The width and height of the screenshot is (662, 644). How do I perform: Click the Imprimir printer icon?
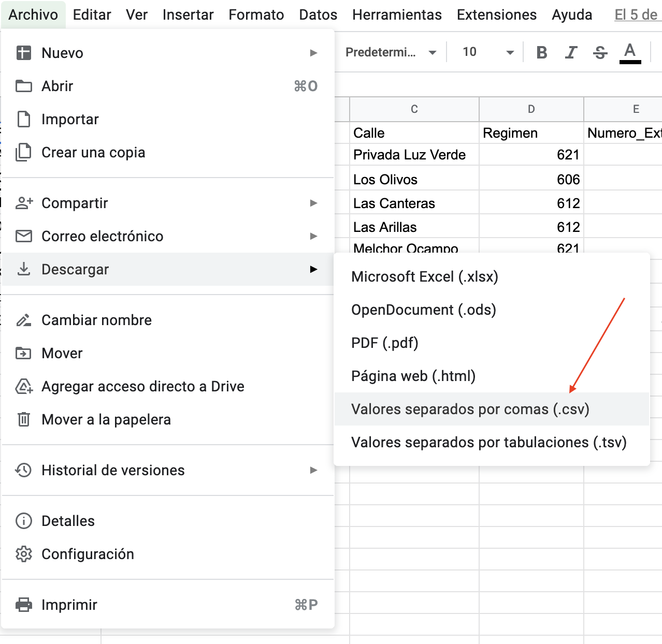pos(24,605)
